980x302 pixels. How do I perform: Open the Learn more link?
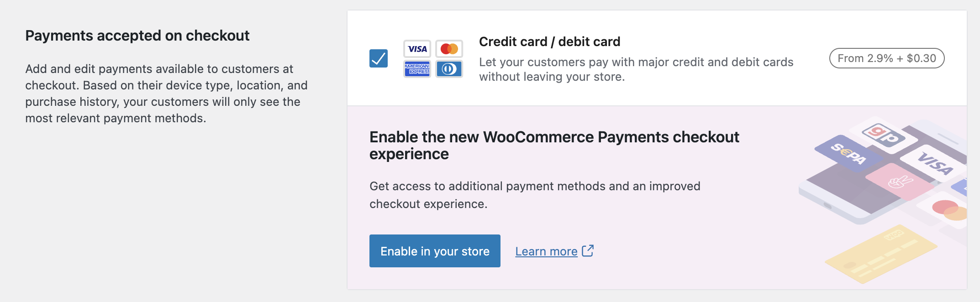tap(546, 251)
